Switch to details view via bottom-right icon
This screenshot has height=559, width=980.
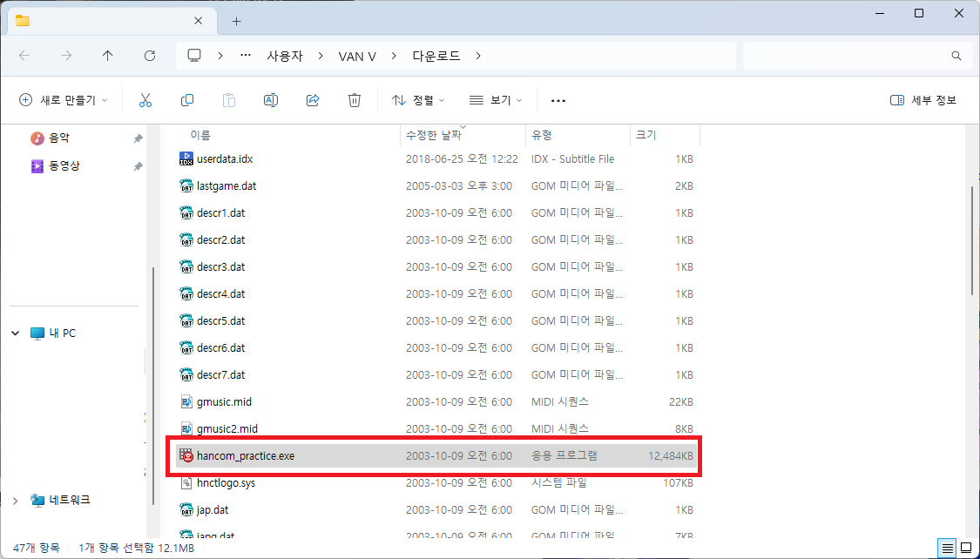tap(947, 548)
